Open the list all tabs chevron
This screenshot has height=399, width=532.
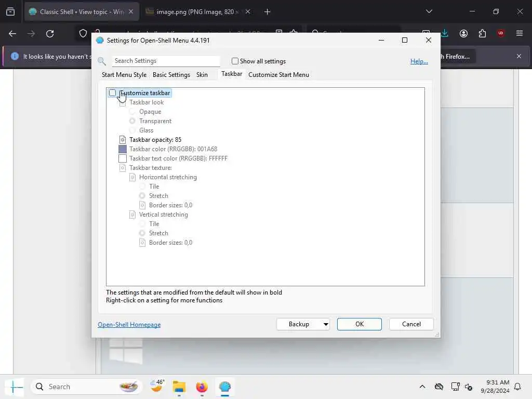pos(429,11)
